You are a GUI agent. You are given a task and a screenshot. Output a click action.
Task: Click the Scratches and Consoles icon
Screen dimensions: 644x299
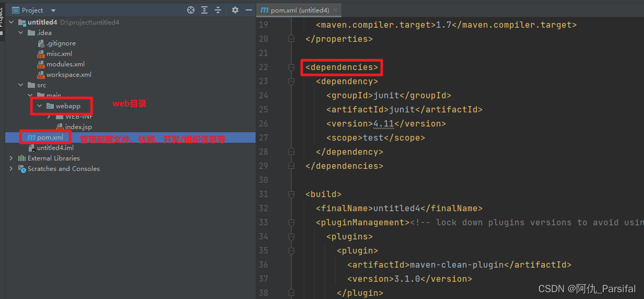(22, 169)
